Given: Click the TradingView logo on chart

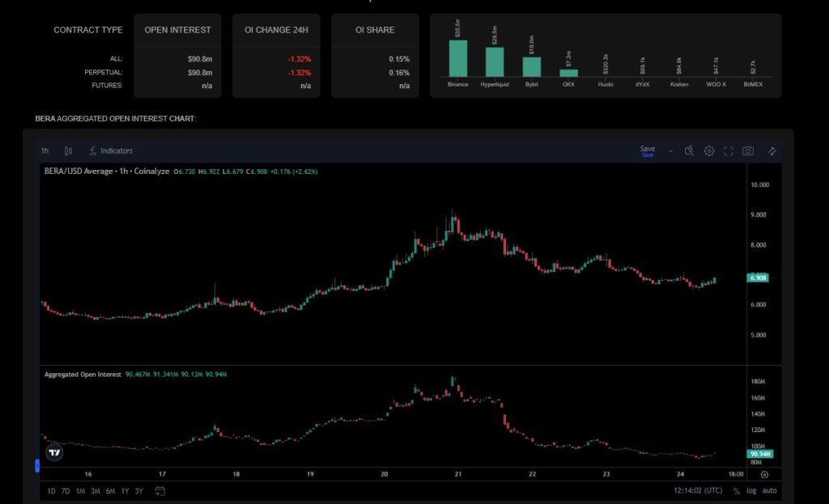Looking at the screenshot, I should (x=54, y=452).
